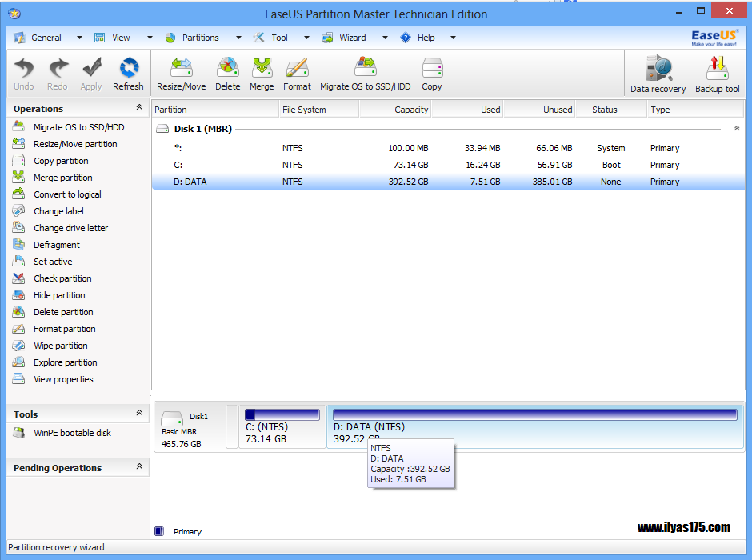Image resolution: width=752 pixels, height=560 pixels.
Task: Select Merge partition in Operations panel
Action: pyautogui.click(x=63, y=178)
